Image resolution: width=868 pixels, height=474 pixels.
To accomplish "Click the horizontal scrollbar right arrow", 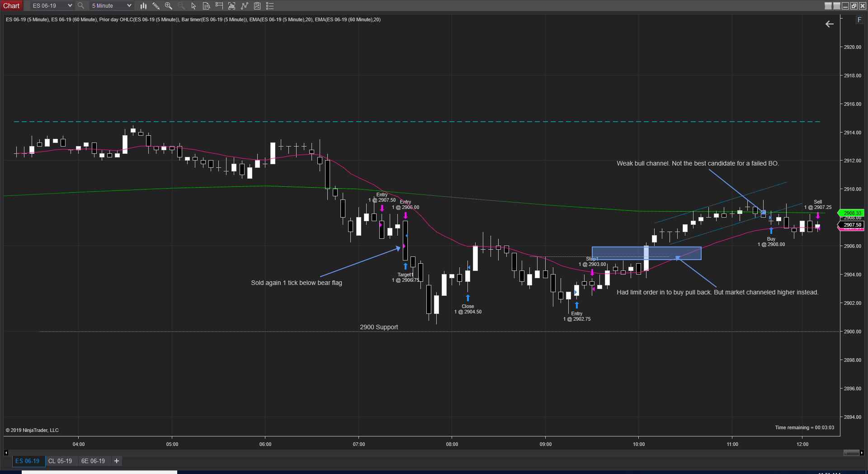I will click(862, 453).
